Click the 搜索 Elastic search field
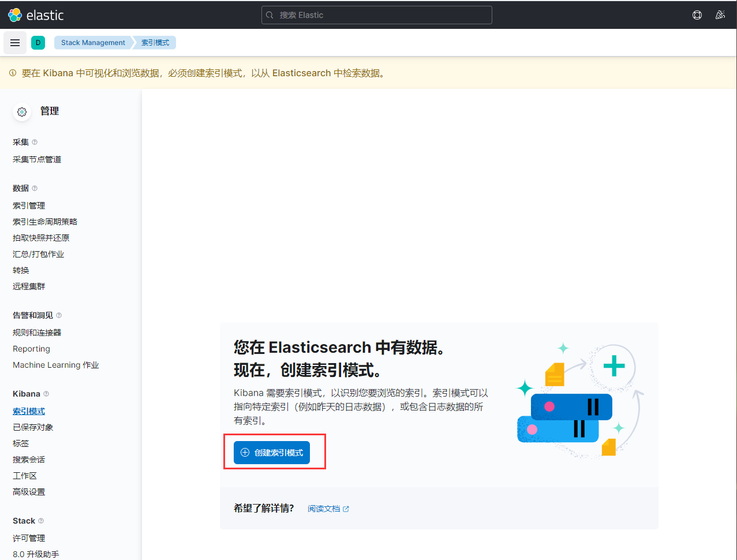 (376, 15)
